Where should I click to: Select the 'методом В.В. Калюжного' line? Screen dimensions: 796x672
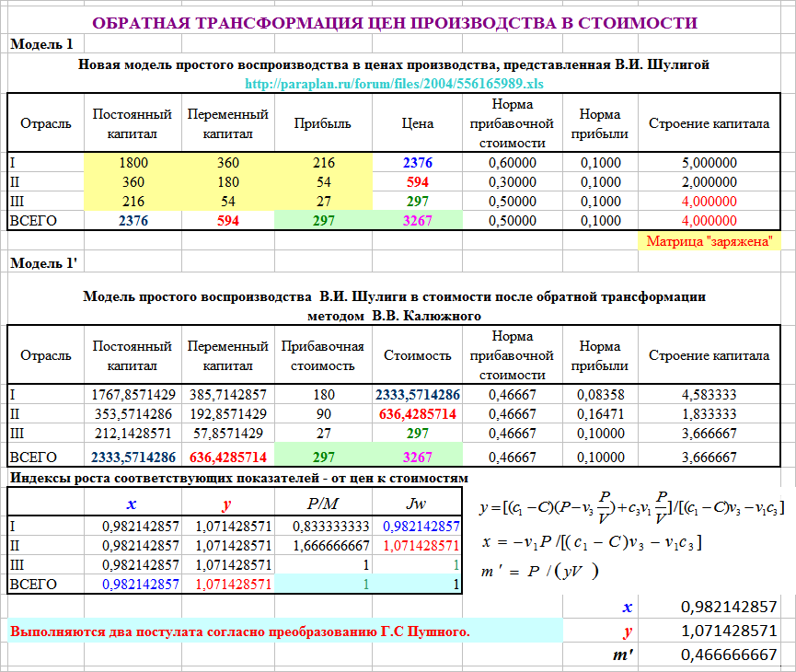394,316
